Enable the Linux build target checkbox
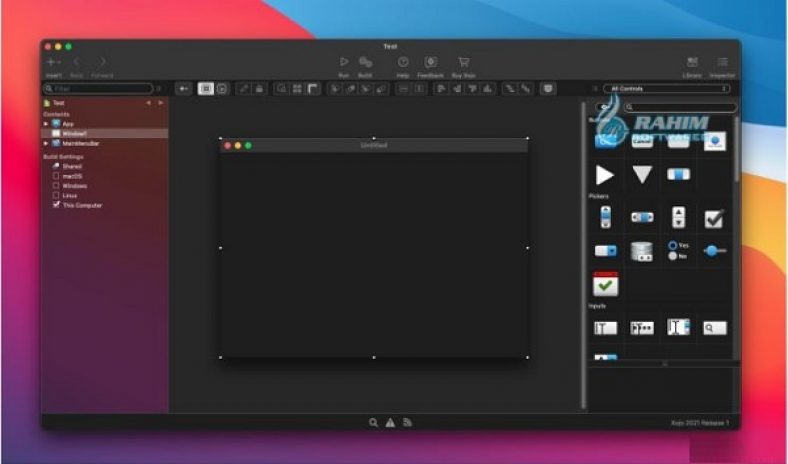 coord(56,195)
